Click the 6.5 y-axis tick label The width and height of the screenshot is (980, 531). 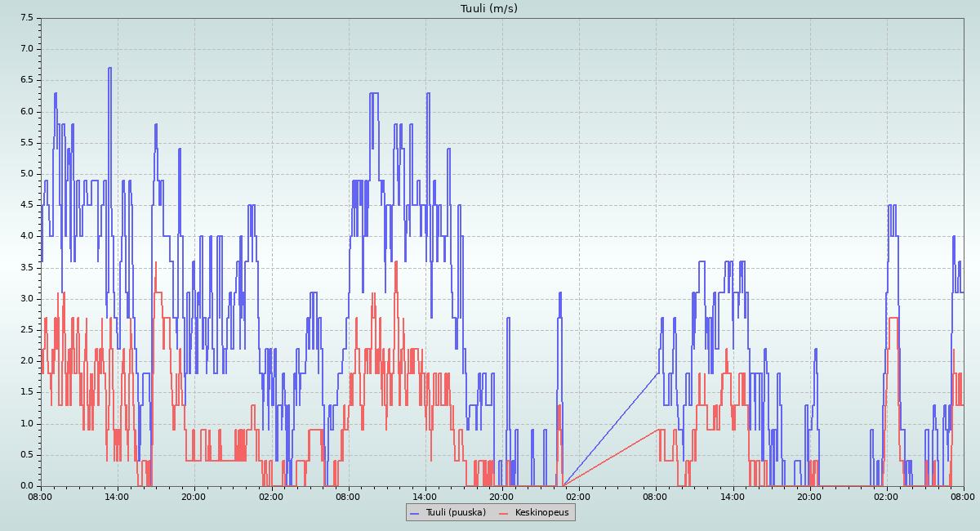point(26,80)
